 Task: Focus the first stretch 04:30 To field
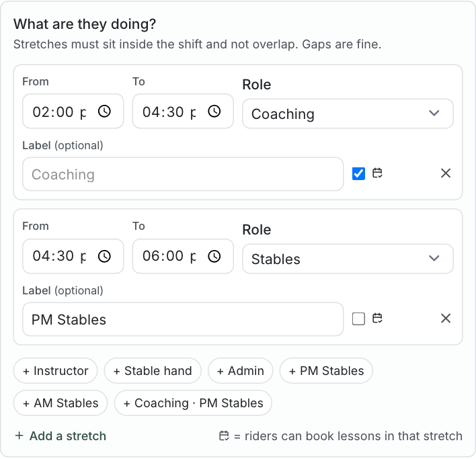(x=183, y=111)
